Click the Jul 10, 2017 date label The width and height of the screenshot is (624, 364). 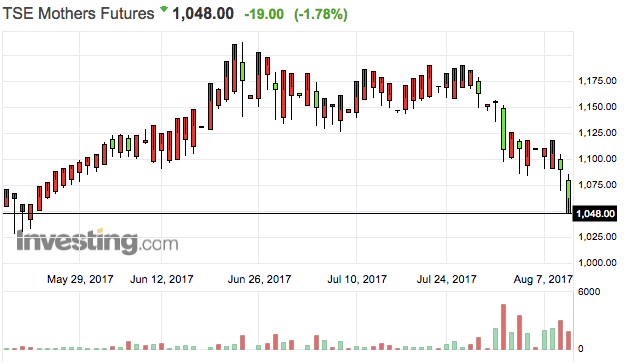click(357, 279)
